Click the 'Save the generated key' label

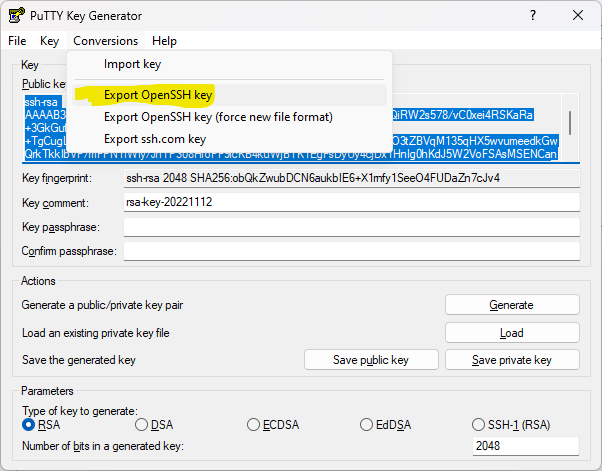click(79, 360)
